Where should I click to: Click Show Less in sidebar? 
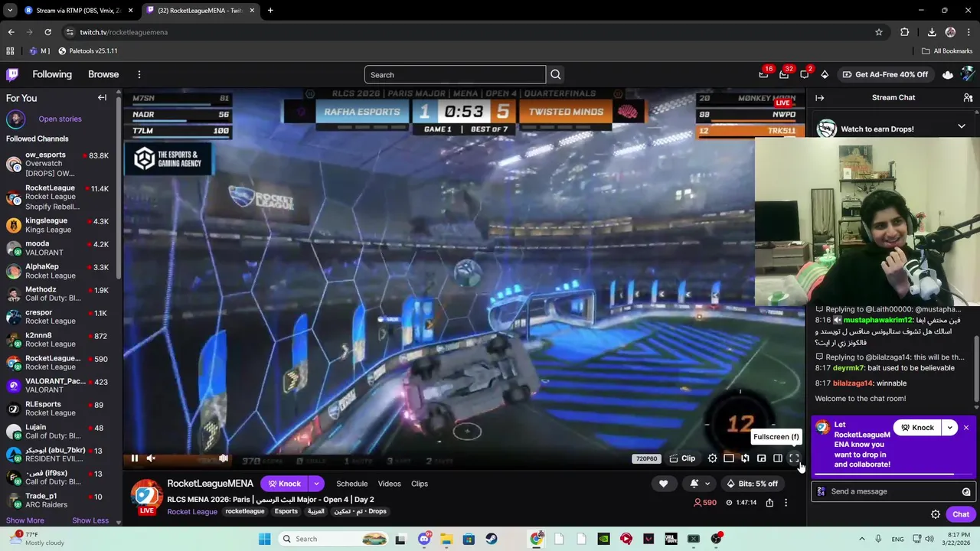pos(90,520)
